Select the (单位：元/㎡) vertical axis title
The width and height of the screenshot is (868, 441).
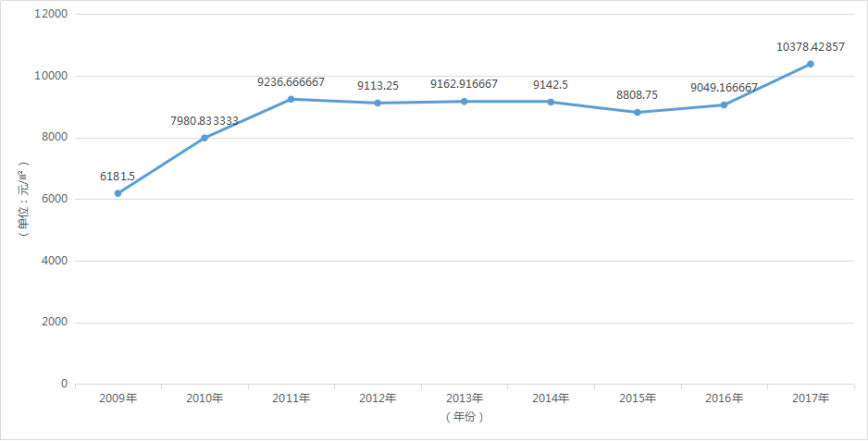click(24, 199)
